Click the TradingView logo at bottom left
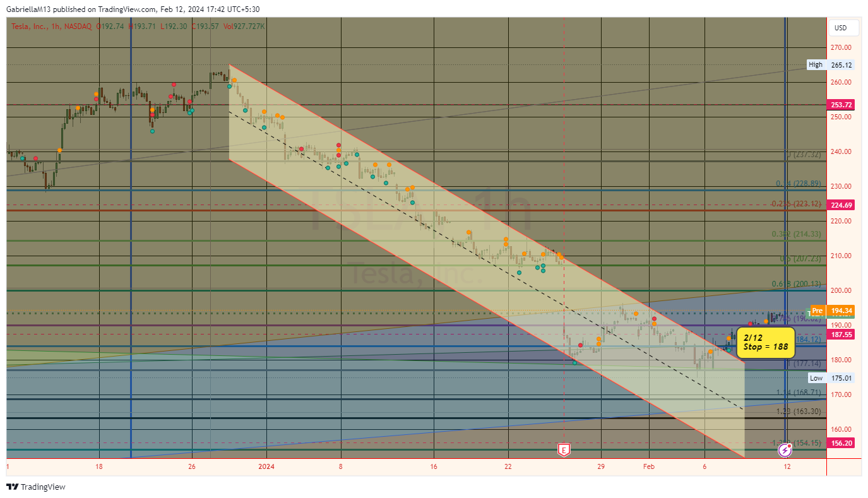Viewport: 868px width, 498px height. 36,487
